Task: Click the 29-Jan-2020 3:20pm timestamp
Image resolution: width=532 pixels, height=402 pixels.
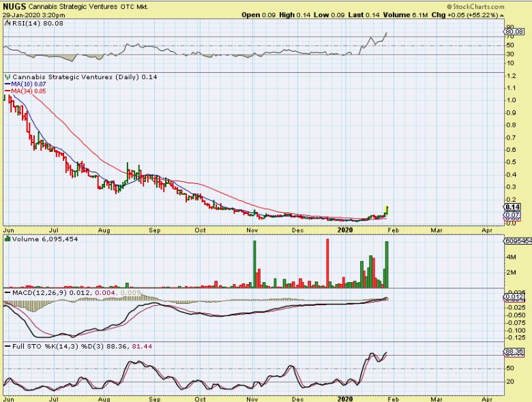Action: tap(34, 15)
